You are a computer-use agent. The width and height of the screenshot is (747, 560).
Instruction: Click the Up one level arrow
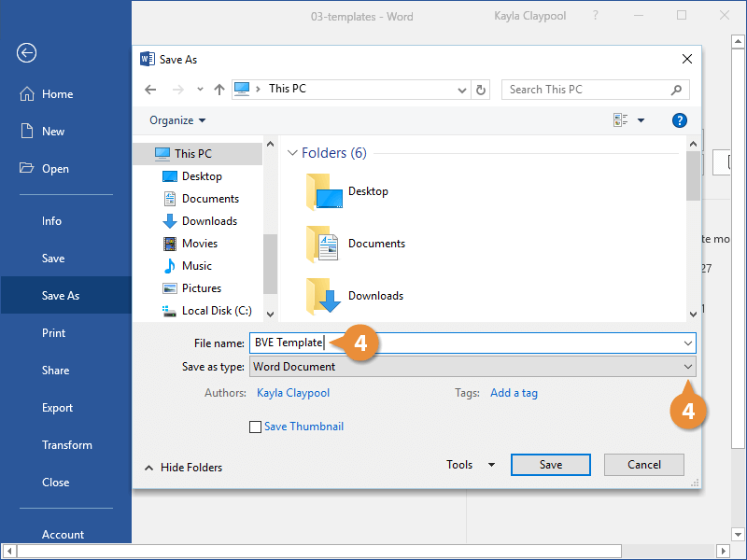pyautogui.click(x=219, y=90)
